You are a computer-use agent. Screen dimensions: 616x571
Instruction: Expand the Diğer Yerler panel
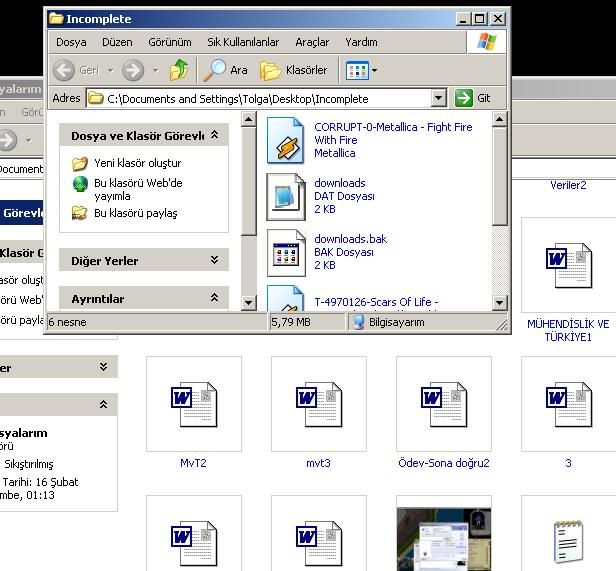tap(214, 260)
